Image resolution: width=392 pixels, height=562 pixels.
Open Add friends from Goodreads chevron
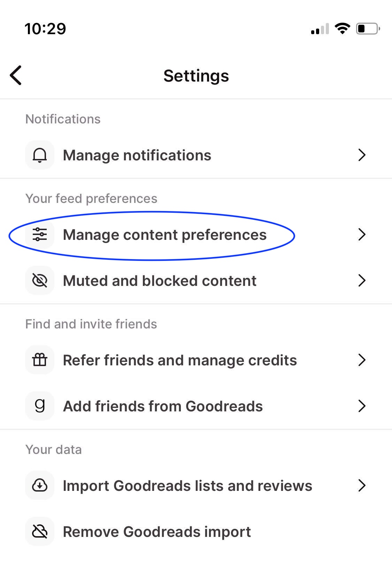coord(362,406)
